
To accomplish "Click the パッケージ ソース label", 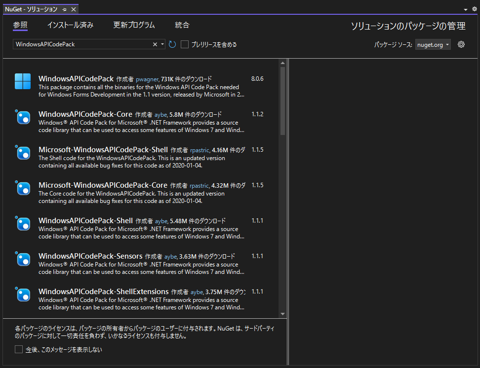I will (x=393, y=45).
